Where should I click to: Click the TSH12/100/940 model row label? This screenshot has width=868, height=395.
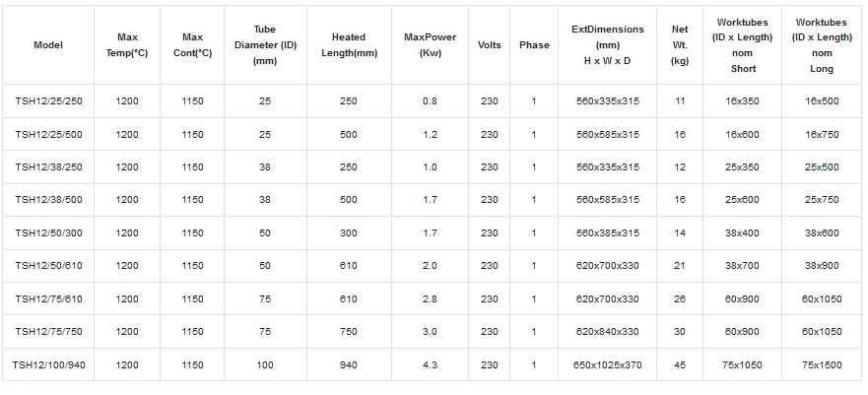[x=48, y=364]
